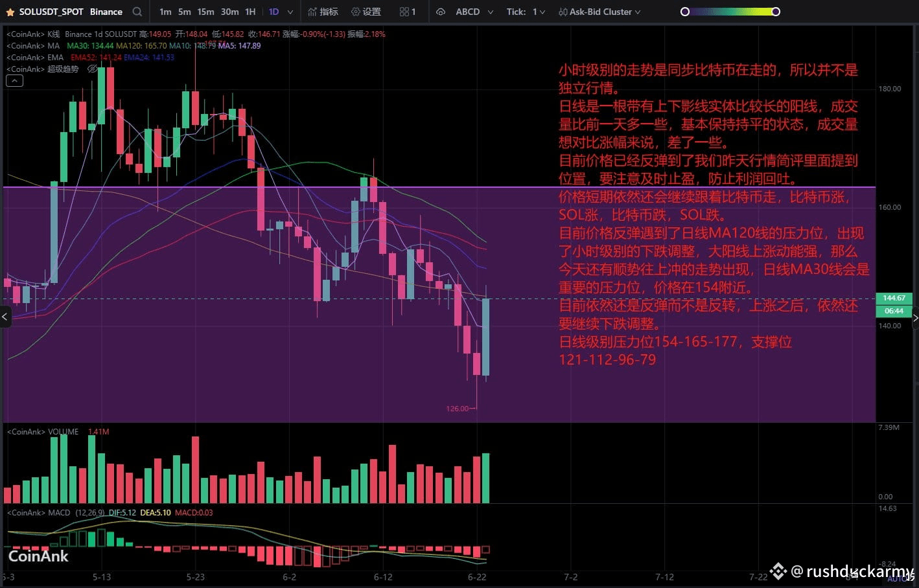Switch to the 1H timeframe
The height and width of the screenshot is (588, 919).
tap(250, 12)
